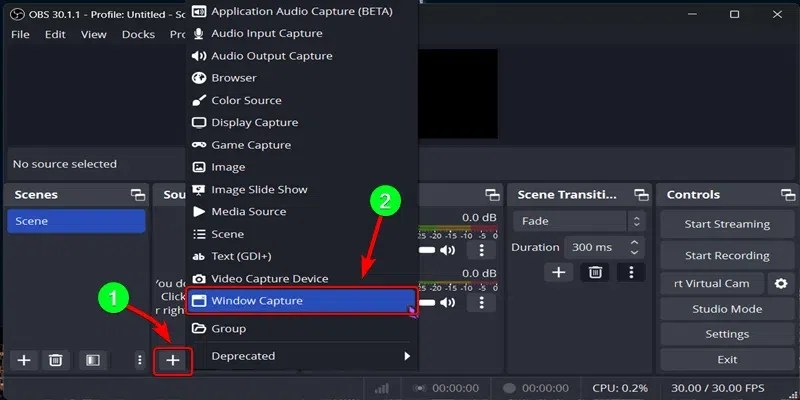Increase the transition duration value
Viewport: 800px width, 400px height.
[x=634, y=243]
